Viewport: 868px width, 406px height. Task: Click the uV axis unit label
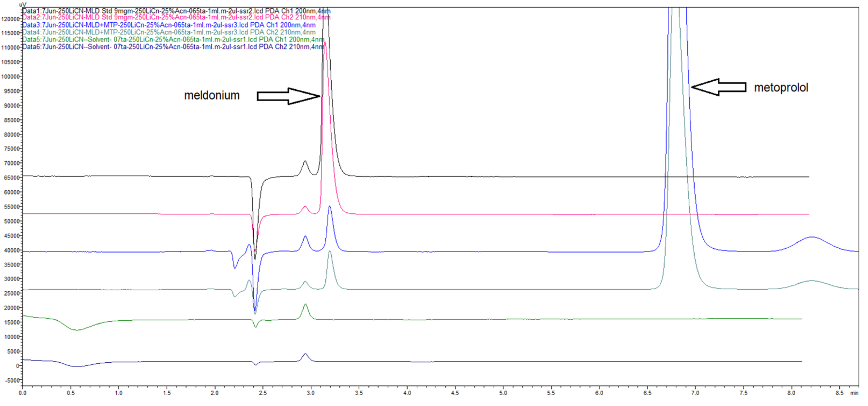pos(22,4)
